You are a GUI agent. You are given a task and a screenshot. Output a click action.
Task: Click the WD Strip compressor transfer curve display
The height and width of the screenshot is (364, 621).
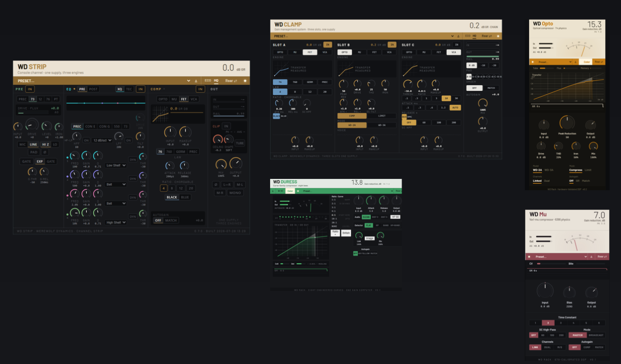point(160,114)
